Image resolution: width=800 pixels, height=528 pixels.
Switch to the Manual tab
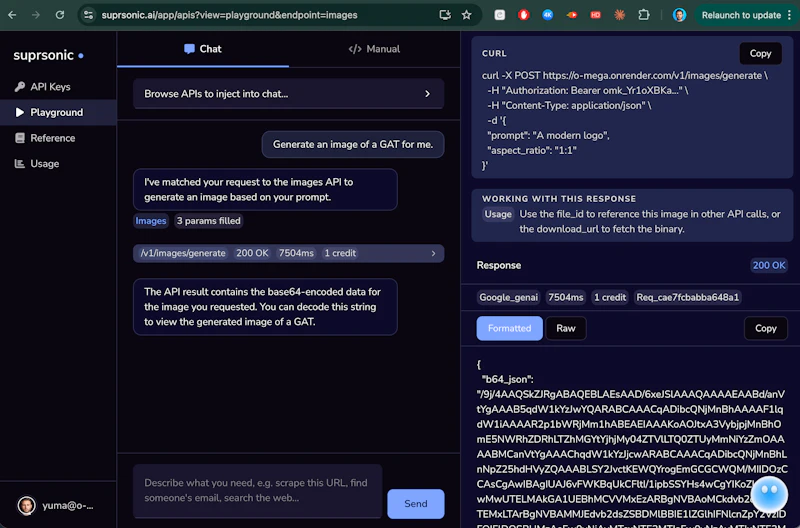click(x=374, y=49)
